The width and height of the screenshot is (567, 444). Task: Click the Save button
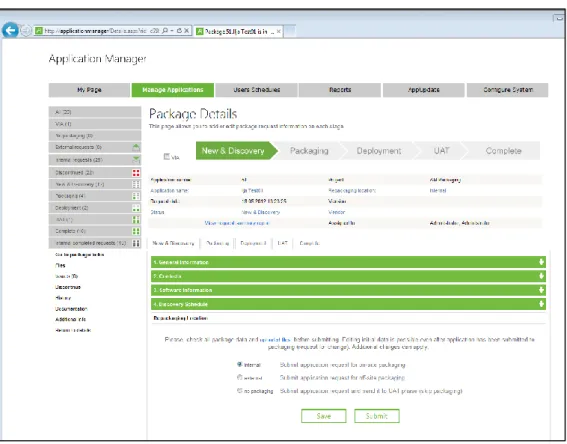[x=324, y=416]
